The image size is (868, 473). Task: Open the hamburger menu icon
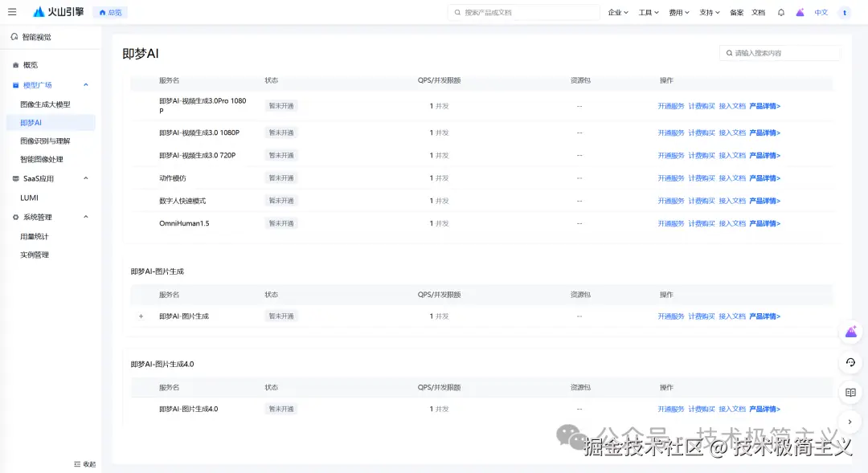[12, 11]
